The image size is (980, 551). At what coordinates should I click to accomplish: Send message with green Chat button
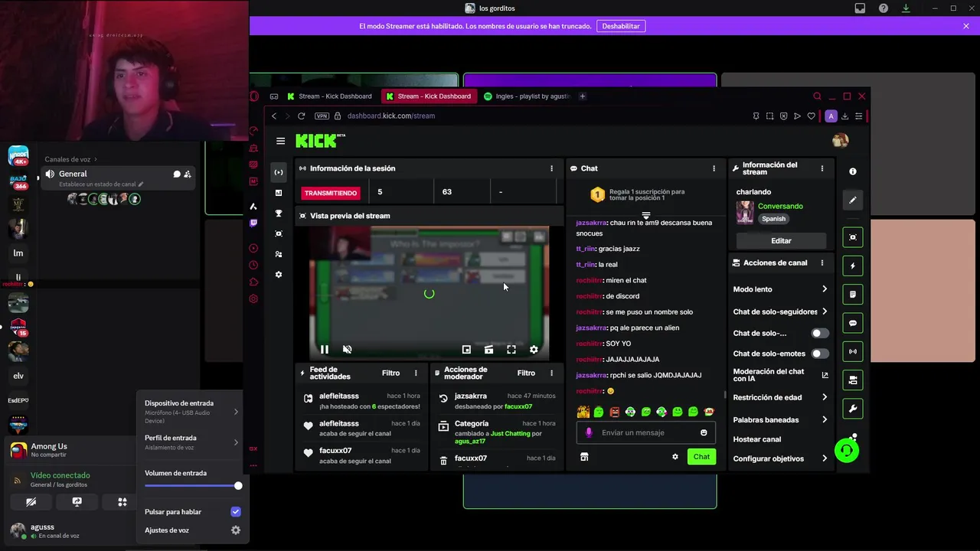click(701, 457)
